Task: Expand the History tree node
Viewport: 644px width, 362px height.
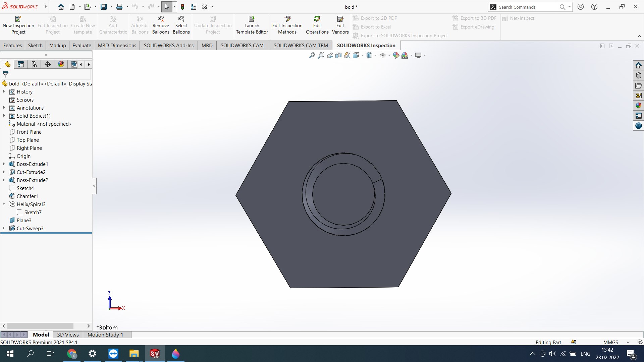Action: tap(4, 92)
